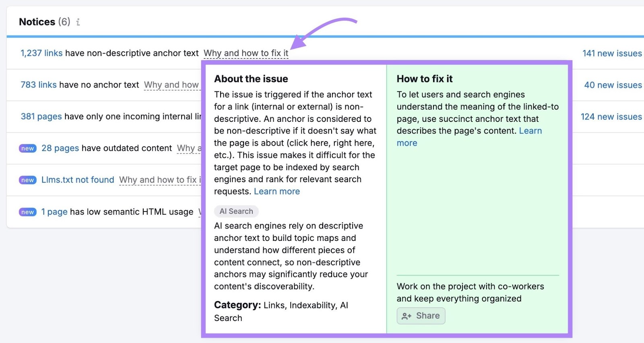Click the new badge beside 28 pages

click(28, 148)
